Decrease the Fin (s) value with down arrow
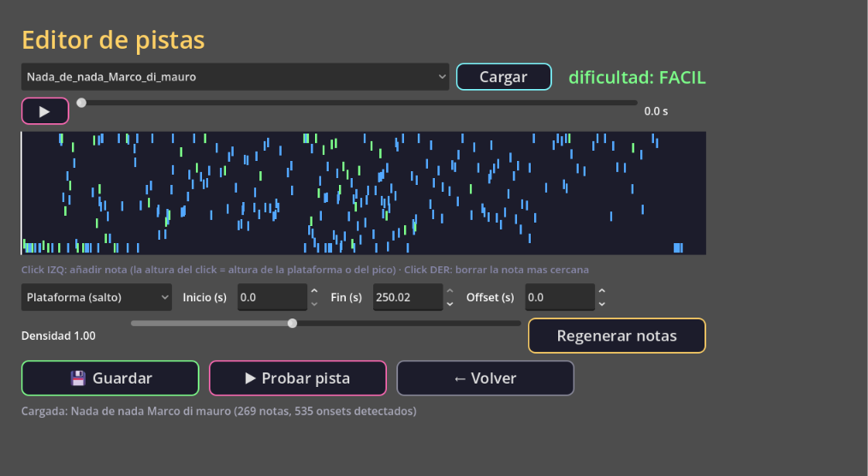Screen dimensions: 868x476 (x=450, y=304)
